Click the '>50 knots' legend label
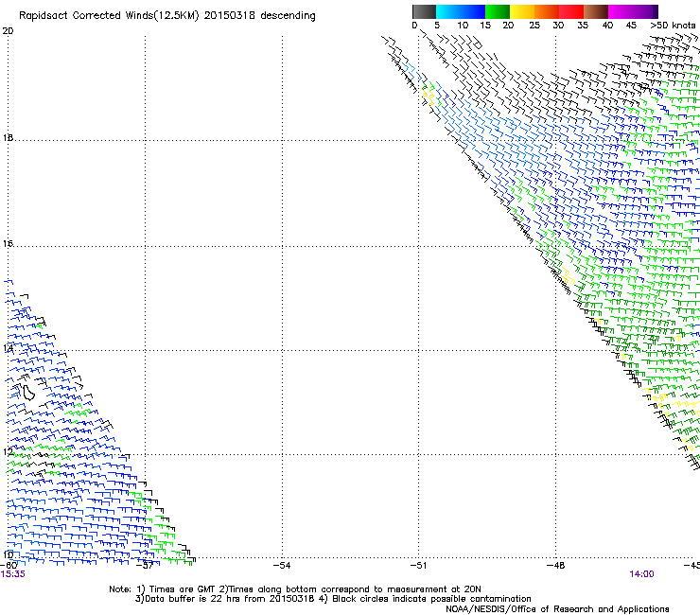Screen dimensions: 700x615 coord(673,26)
